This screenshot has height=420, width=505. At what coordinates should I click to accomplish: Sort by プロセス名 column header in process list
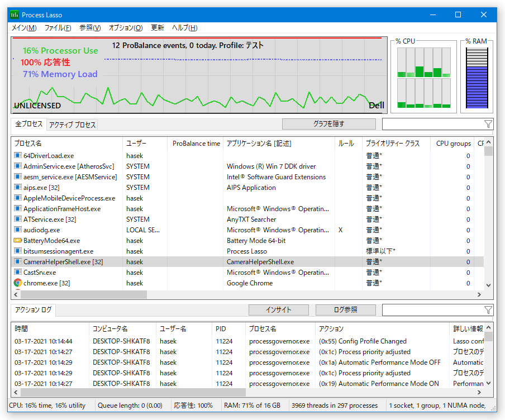(x=67, y=144)
